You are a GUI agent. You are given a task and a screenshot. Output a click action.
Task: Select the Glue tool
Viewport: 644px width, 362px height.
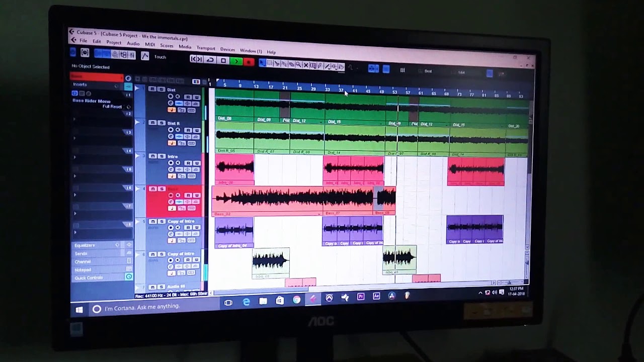pos(284,64)
